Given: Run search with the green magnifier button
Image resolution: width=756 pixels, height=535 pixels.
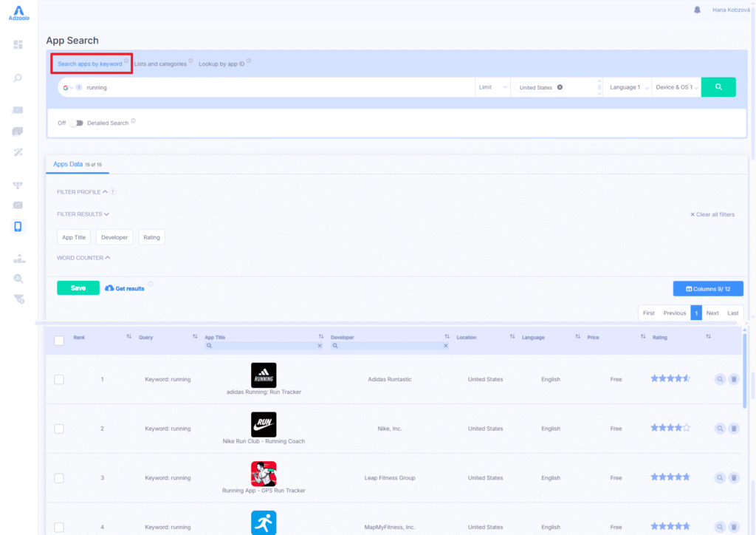Looking at the screenshot, I should 718,86.
